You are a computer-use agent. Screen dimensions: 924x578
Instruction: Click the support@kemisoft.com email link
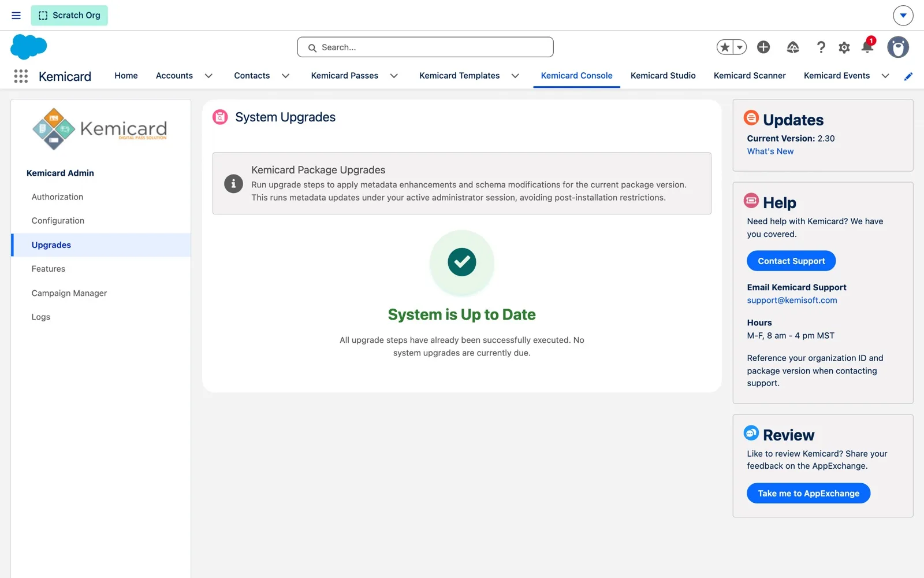pyautogui.click(x=792, y=301)
